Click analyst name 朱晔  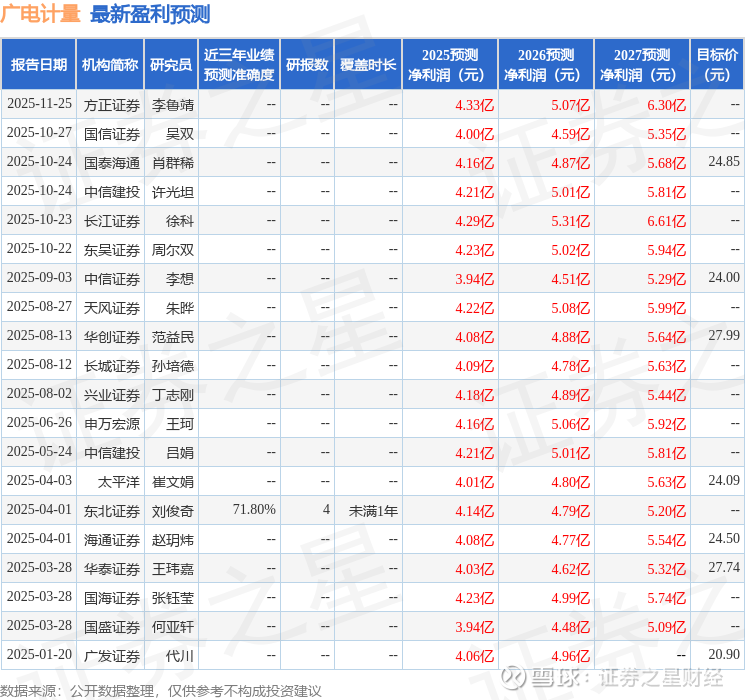click(x=180, y=308)
